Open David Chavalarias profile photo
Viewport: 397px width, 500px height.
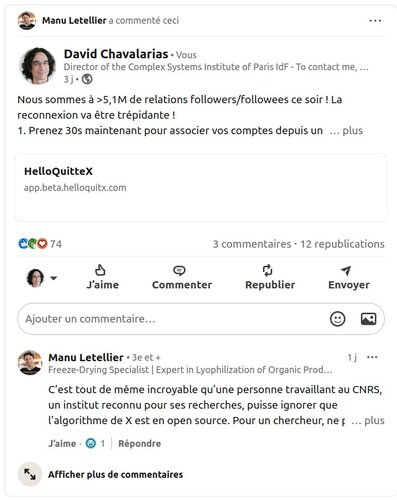38,65
